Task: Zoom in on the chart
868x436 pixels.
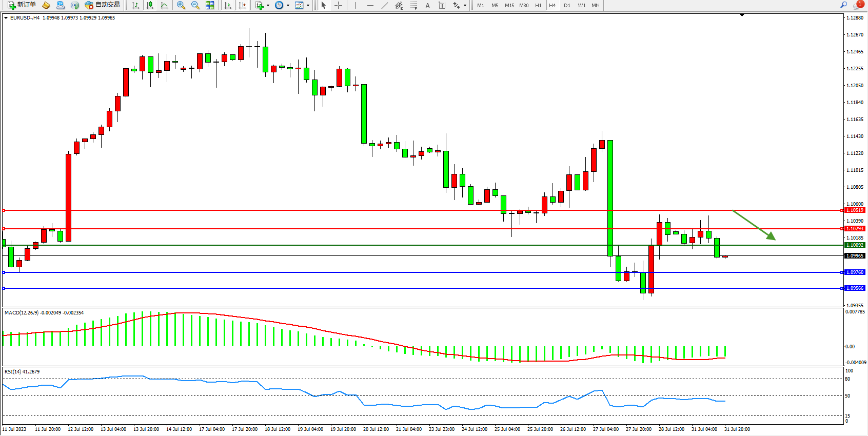Action: coord(181,5)
